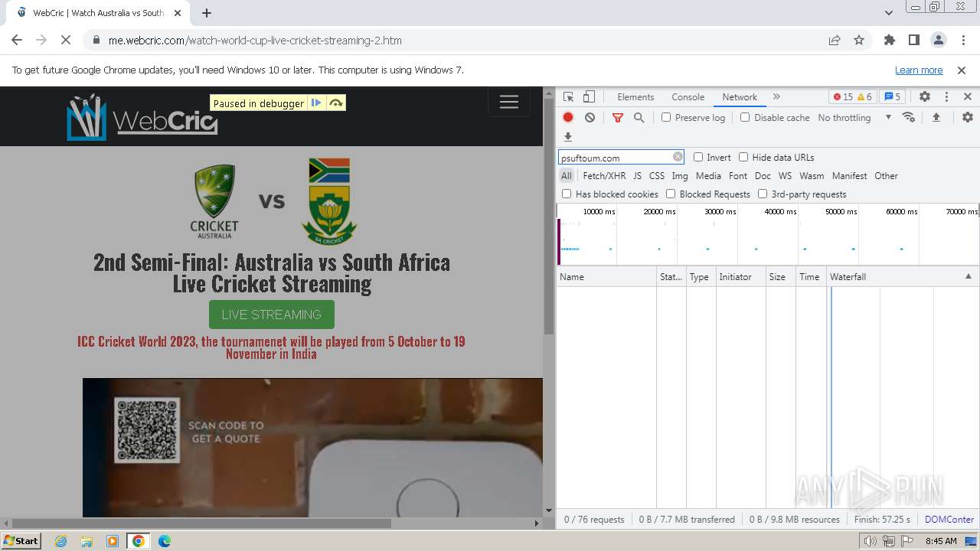Filter requests by JS
The height and width of the screenshot is (551, 980).
pyautogui.click(x=637, y=175)
